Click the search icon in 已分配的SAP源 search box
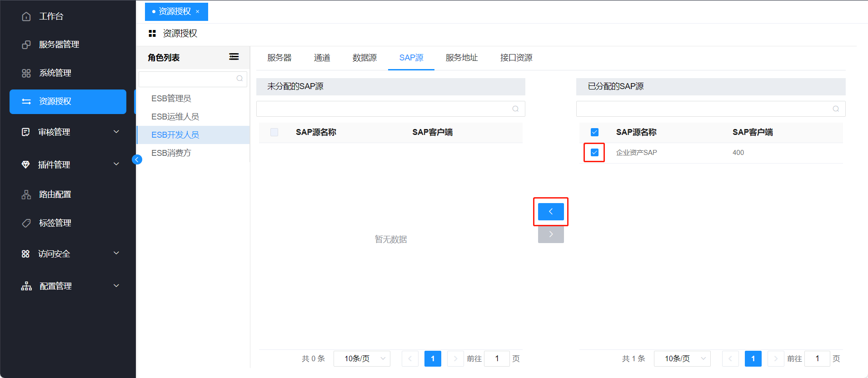The width and height of the screenshot is (868, 378). (x=836, y=109)
